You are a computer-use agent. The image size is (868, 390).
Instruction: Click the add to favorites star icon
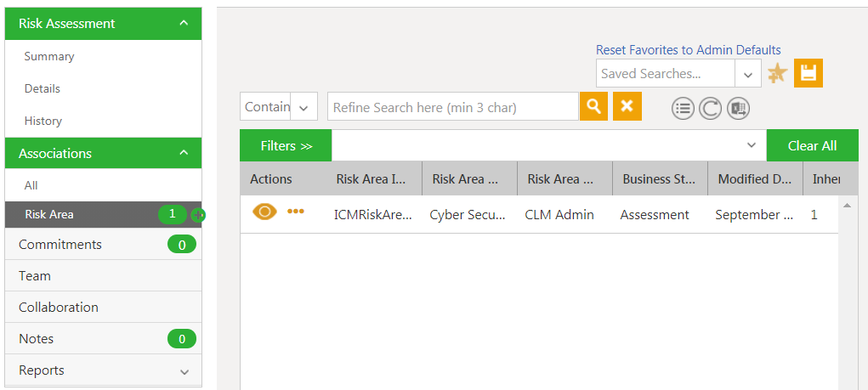[776, 74]
